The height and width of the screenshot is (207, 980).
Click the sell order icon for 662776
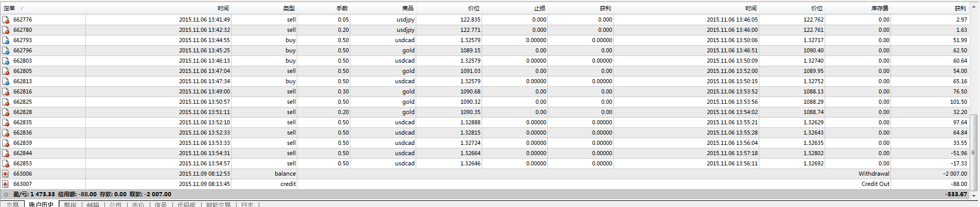pos(6,20)
